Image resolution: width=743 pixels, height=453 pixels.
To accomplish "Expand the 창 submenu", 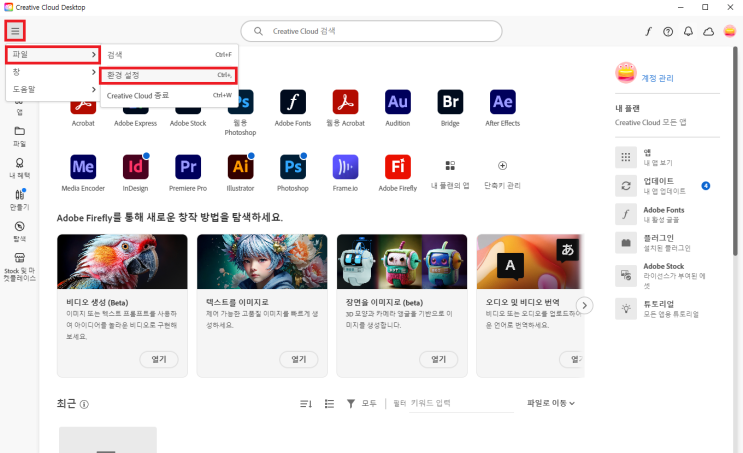I will pos(53,72).
